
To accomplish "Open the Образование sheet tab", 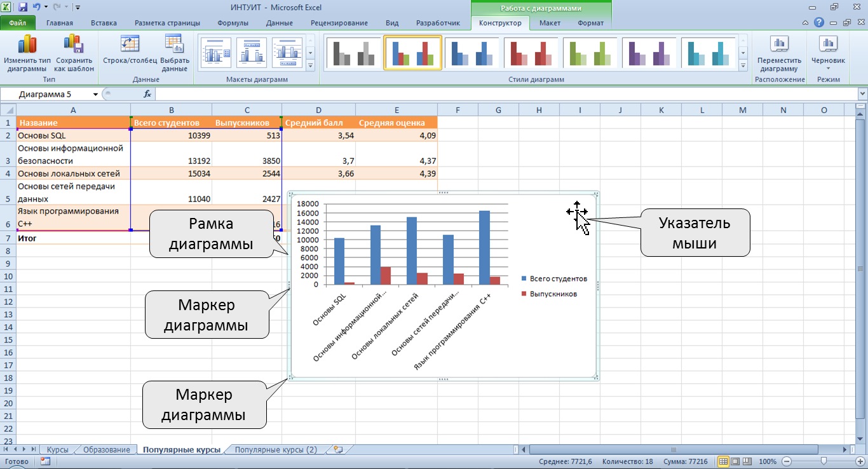I will (107, 449).
